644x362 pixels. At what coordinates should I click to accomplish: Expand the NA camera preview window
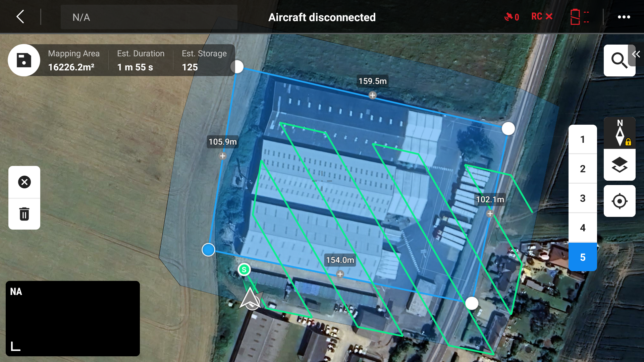pyautogui.click(x=73, y=318)
